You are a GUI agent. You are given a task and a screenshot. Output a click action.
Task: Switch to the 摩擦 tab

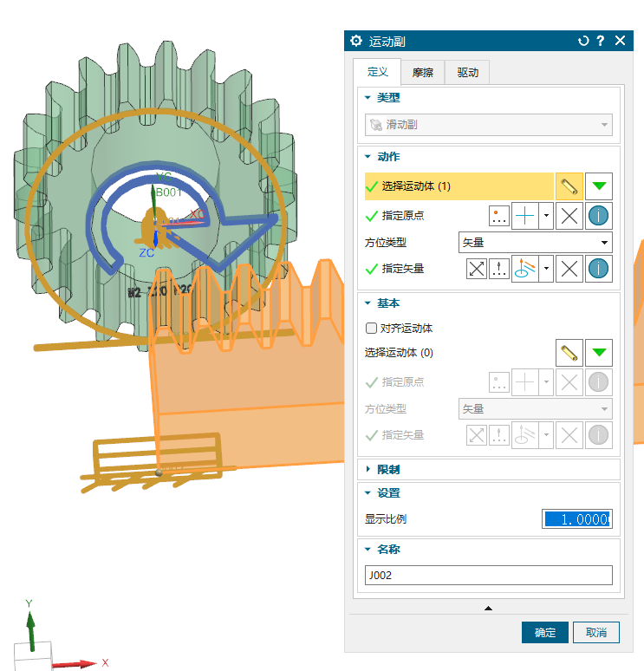423,73
